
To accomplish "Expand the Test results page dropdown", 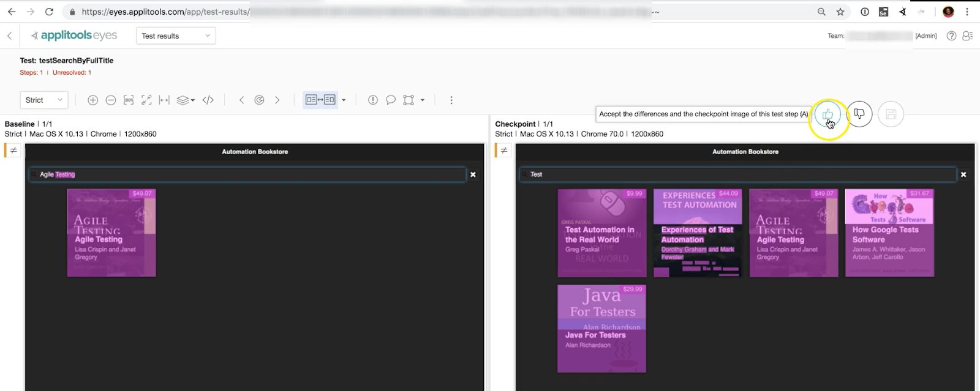I will 176,36.
